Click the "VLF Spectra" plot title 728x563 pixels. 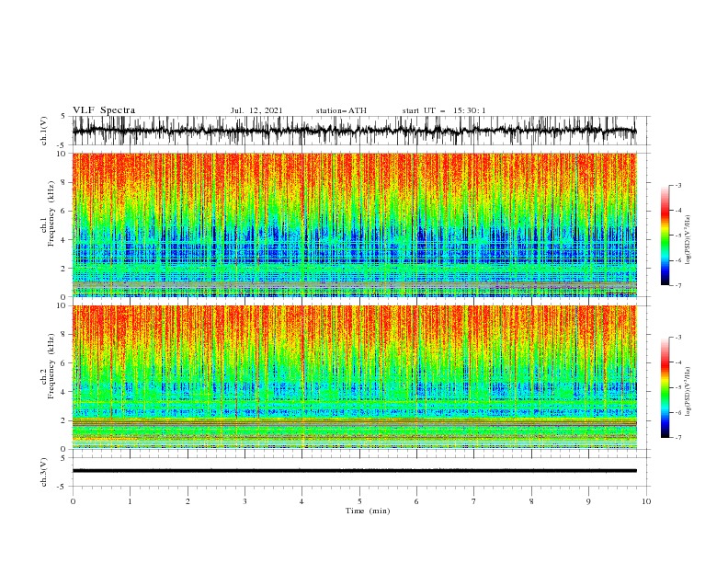[104, 110]
